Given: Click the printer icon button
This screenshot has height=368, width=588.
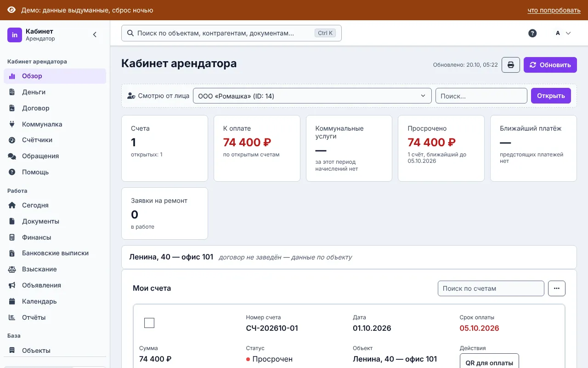Looking at the screenshot, I should [x=511, y=65].
